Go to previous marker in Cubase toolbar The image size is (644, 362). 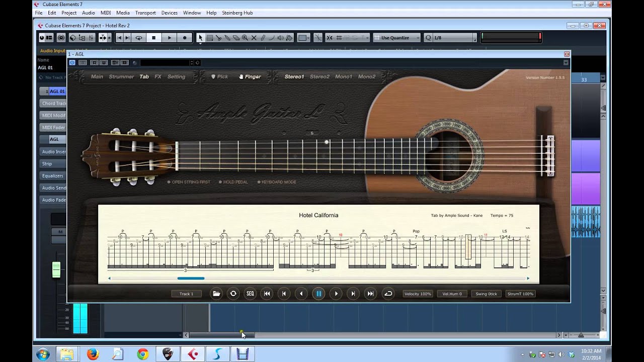coord(119,38)
